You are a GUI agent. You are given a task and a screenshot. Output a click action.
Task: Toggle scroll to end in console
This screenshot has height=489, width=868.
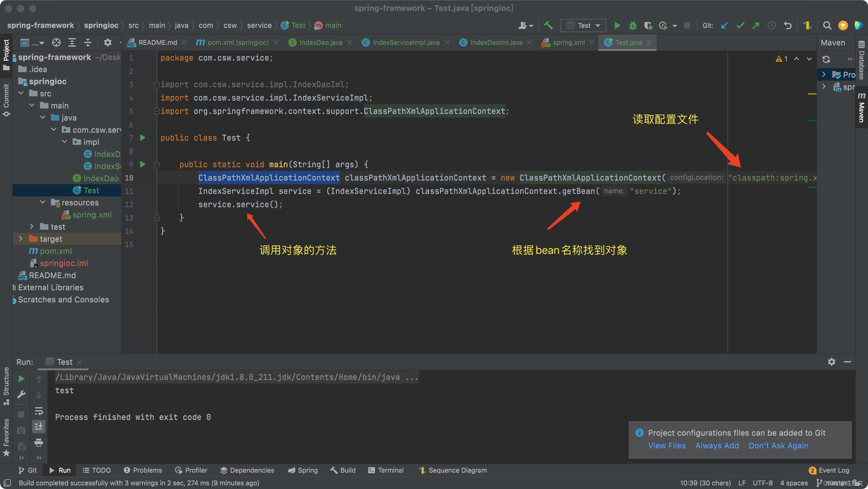39,427
